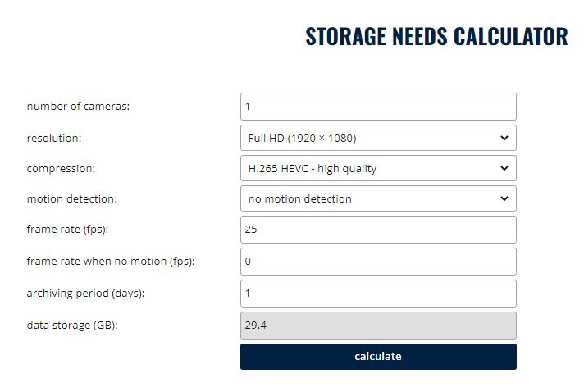Screen dimensions: 584x392
Task: Click the Storage Needs Calculator heading
Action: [436, 37]
